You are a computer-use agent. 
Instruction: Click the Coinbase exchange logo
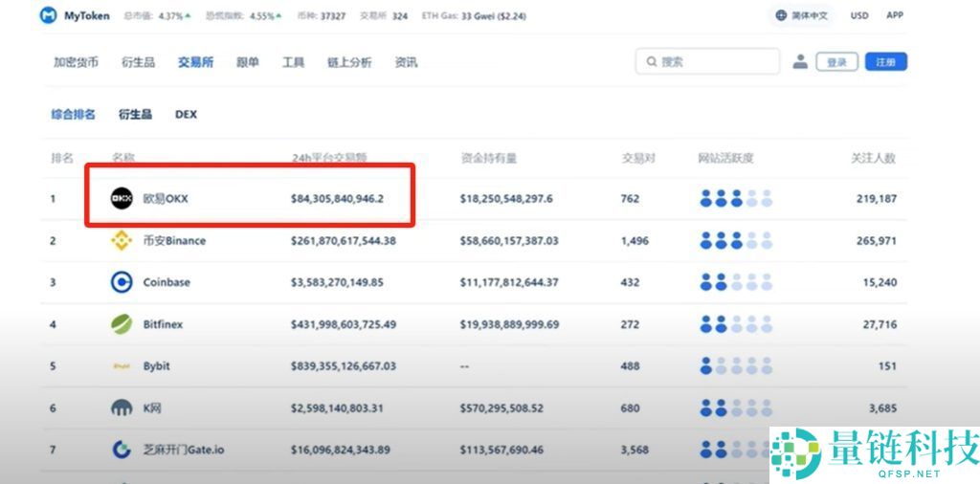(x=122, y=282)
